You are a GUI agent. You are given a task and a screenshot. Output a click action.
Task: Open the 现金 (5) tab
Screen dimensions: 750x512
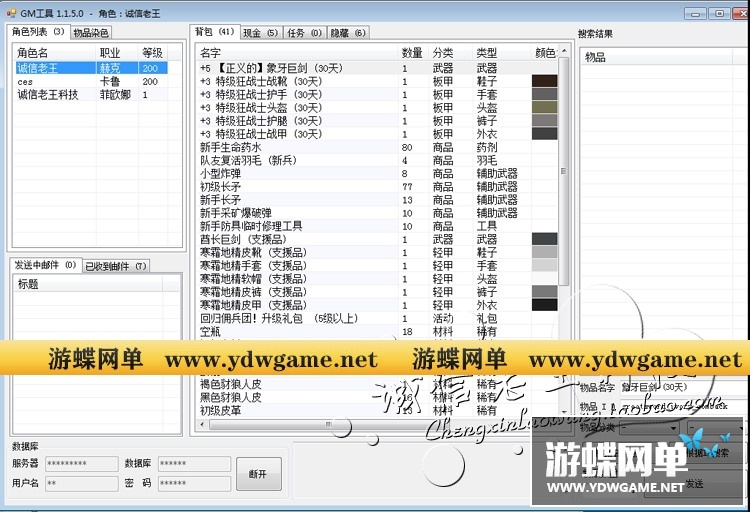[x=261, y=33]
